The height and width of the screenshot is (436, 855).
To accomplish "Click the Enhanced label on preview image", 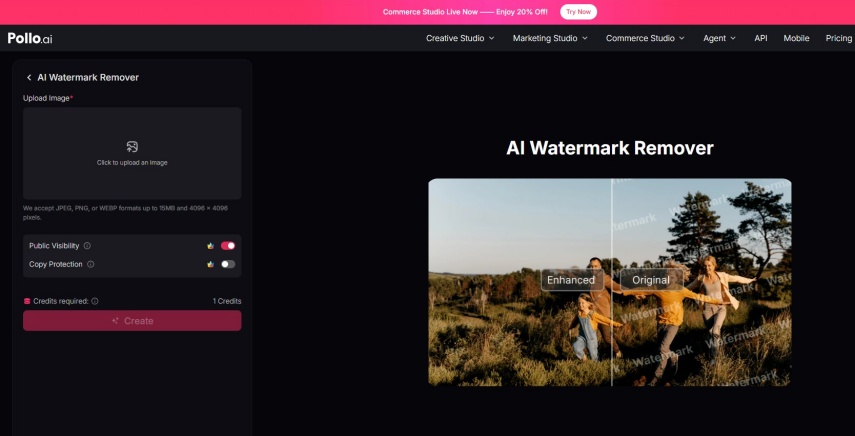I will 571,280.
